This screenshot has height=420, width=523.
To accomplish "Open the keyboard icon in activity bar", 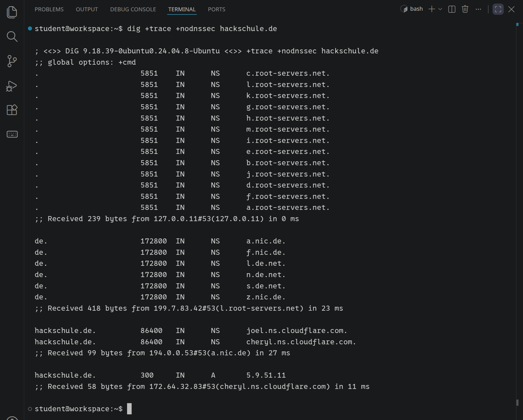I will [x=12, y=134].
